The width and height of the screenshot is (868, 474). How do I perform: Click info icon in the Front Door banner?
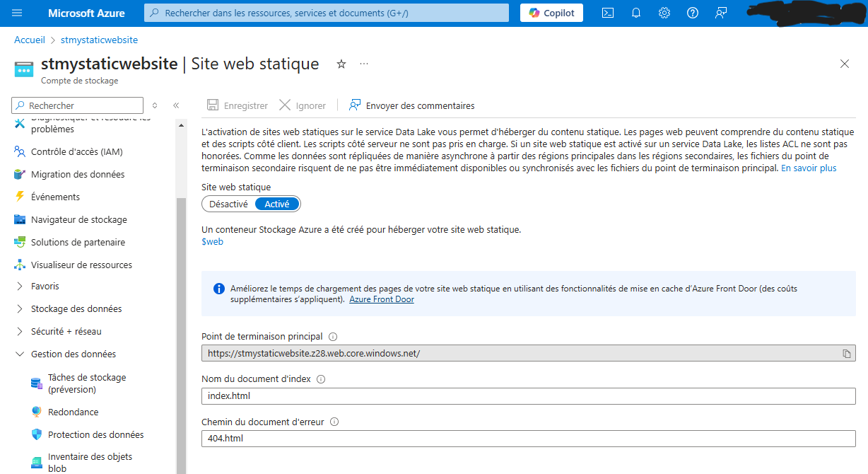tap(219, 289)
